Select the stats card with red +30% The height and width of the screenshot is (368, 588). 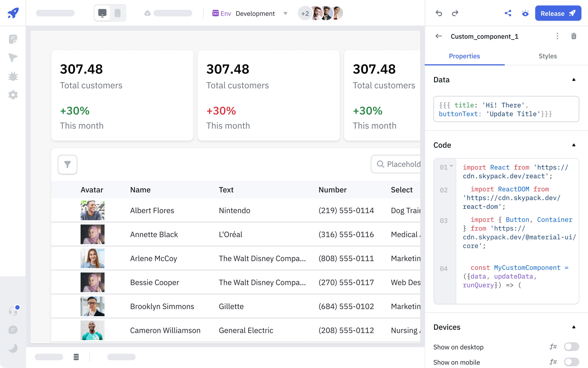click(268, 95)
